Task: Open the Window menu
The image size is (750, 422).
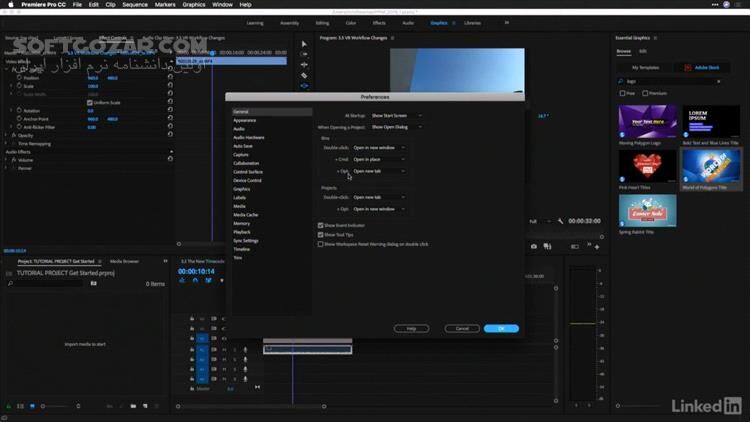Action: coord(222,5)
